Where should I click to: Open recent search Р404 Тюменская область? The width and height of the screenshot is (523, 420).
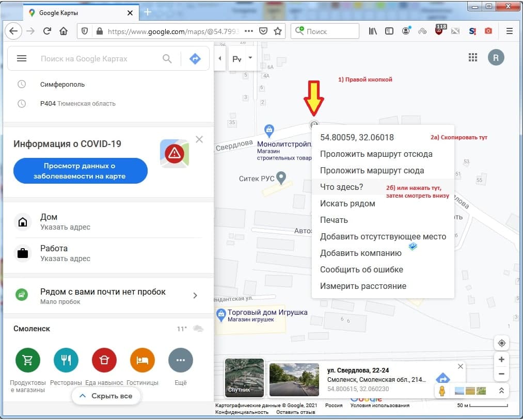click(x=108, y=104)
